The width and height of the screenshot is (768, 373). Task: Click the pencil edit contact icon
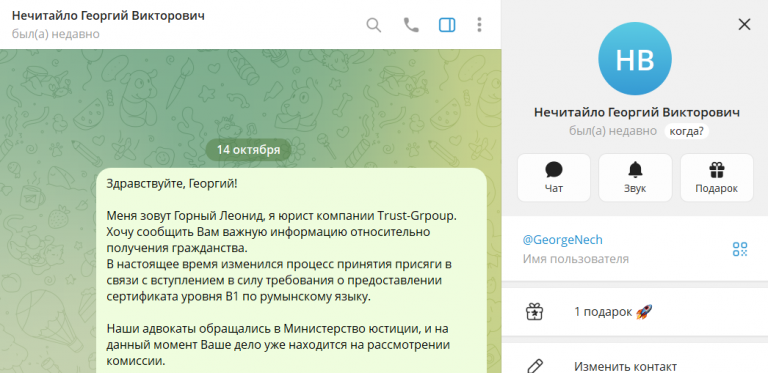(x=534, y=366)
